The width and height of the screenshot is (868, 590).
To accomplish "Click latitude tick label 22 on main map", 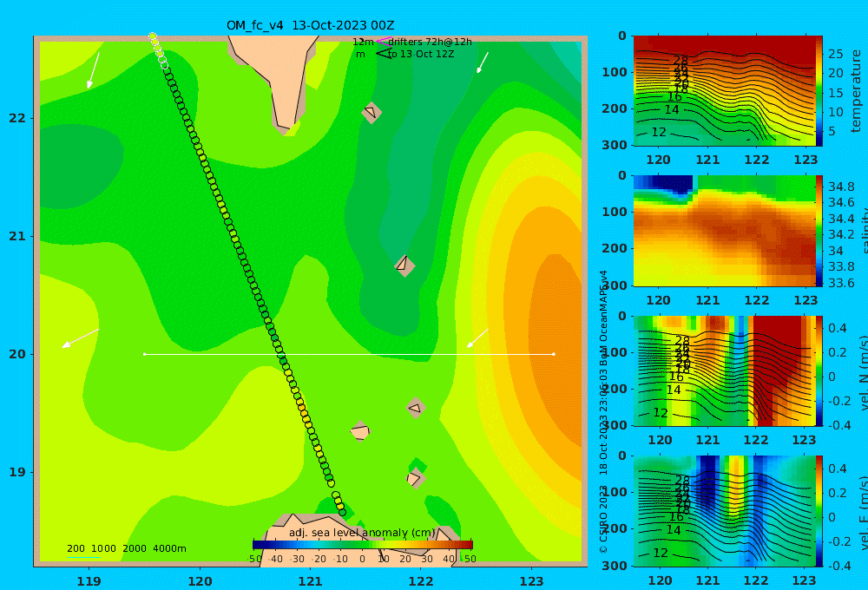I will 17,119.
